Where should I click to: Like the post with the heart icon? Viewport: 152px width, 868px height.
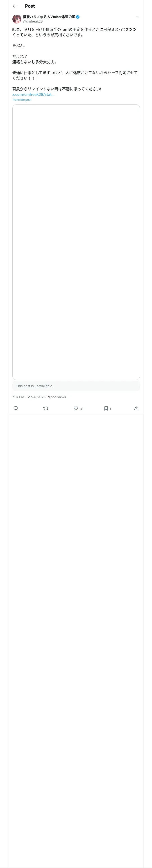[x=76, y=408]
